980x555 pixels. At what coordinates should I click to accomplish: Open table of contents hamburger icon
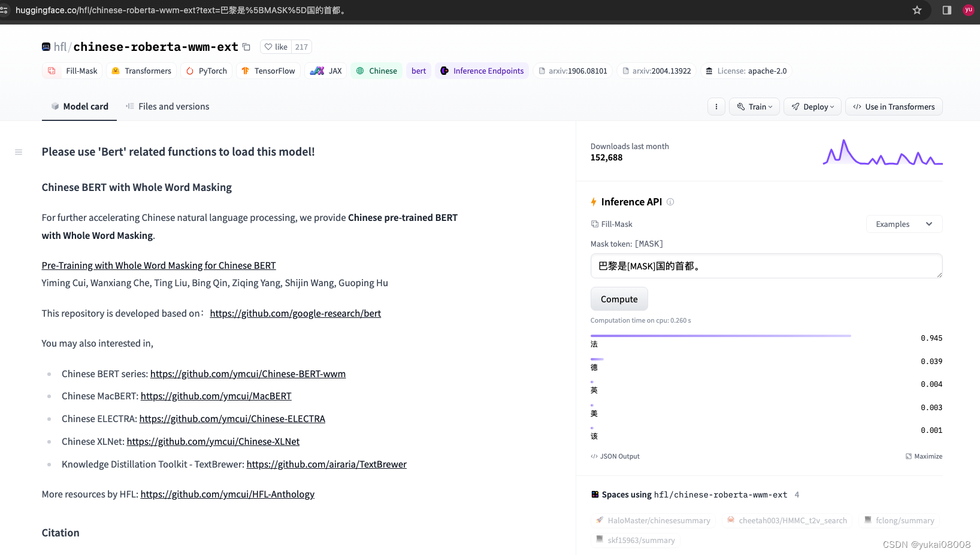19,152
